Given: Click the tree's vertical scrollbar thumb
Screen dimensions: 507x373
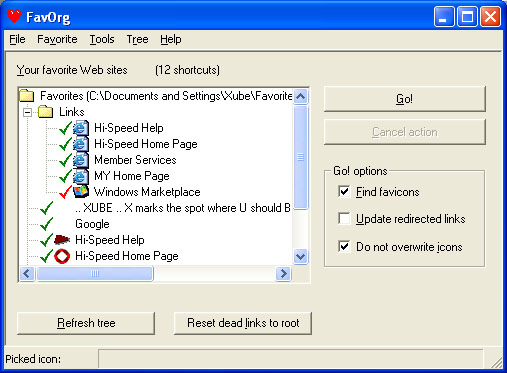Looking at the screenshot, I should pyautogui.click(x=301, y=157).
